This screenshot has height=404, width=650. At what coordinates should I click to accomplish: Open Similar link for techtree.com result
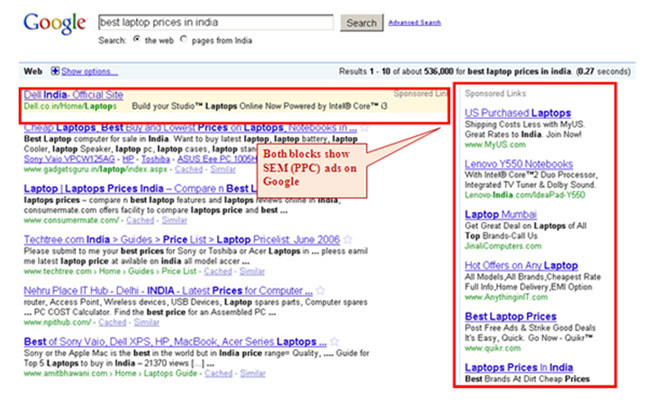(252, 271)
